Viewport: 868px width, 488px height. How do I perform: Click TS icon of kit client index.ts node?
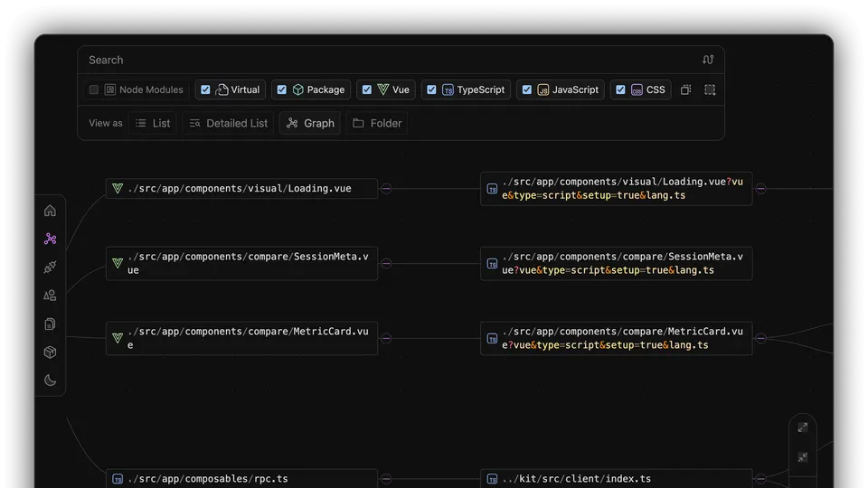[x=492, y=479]
